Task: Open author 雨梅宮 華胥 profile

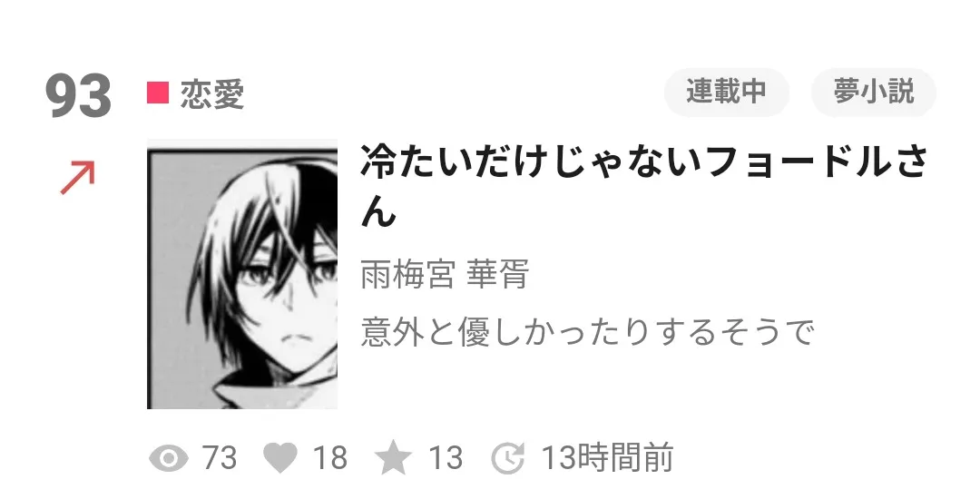Action: tap(445, 274)
